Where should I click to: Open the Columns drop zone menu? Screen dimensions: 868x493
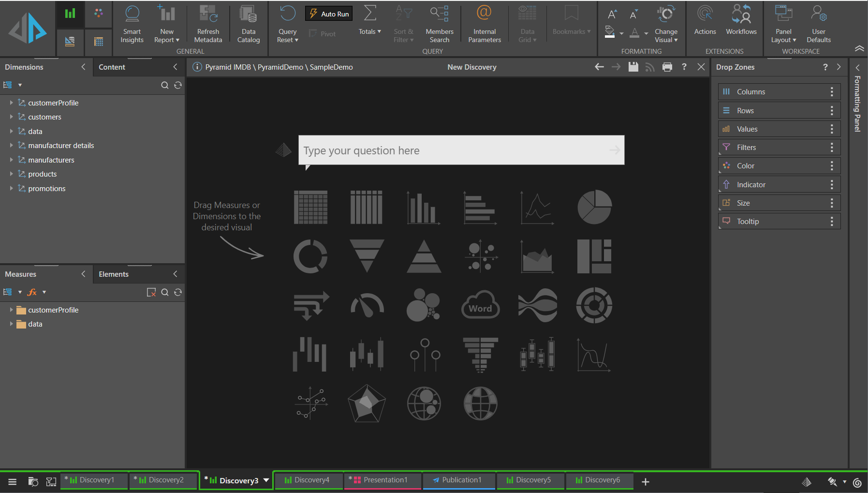[x=832, y=91]
